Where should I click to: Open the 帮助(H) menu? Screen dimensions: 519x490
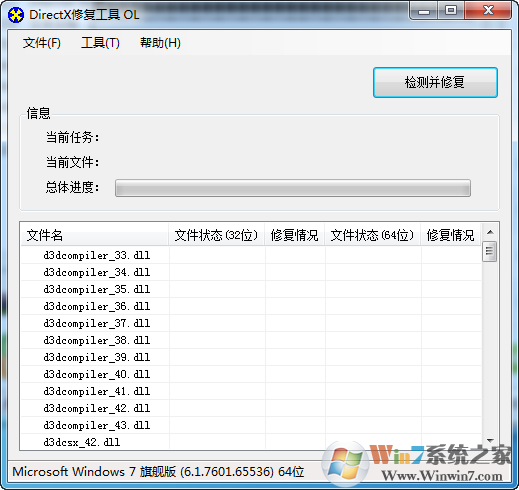[x=160, y=43]
